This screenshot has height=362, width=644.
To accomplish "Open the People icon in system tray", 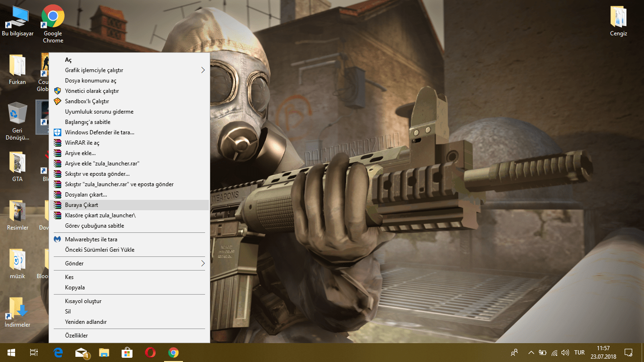I will coord(514,353).
